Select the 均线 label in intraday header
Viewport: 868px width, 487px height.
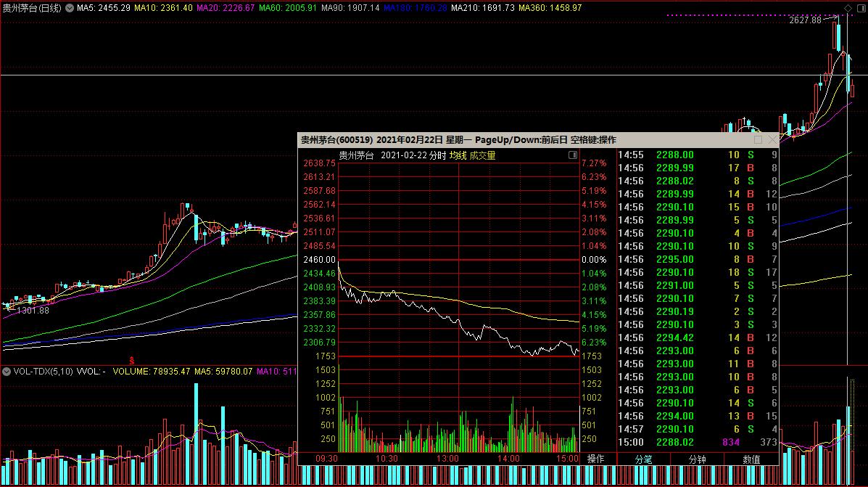pos(458,156)
